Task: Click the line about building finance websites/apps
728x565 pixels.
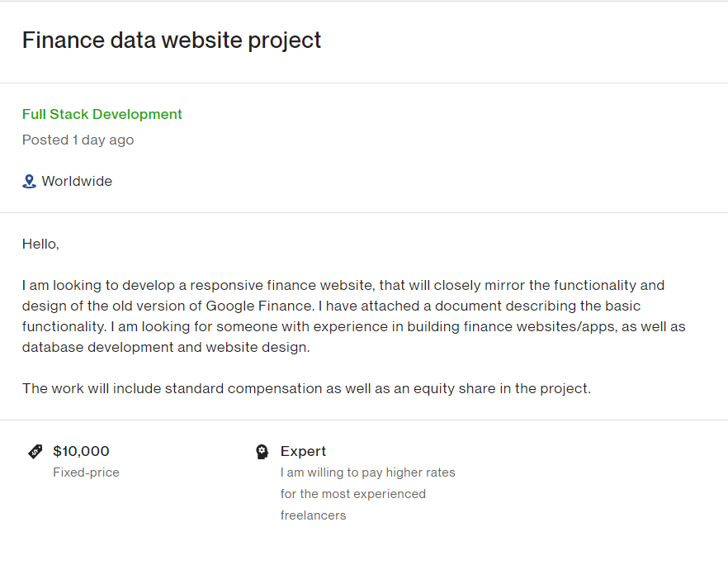Action: pos(354,326)
